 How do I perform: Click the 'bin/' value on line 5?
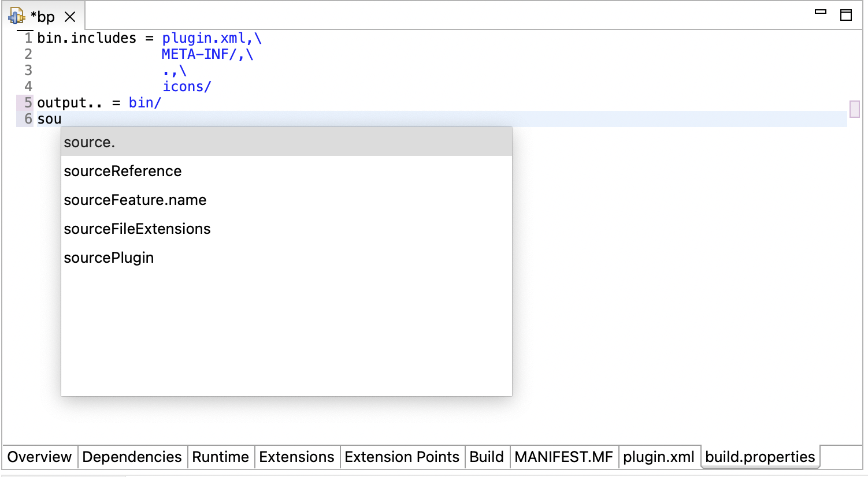click(145, 103)
